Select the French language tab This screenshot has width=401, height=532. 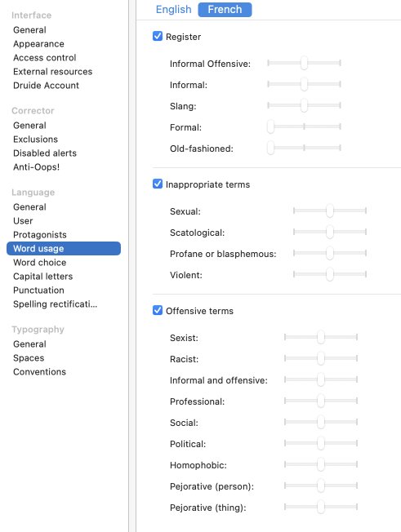(x=225, y=10)
